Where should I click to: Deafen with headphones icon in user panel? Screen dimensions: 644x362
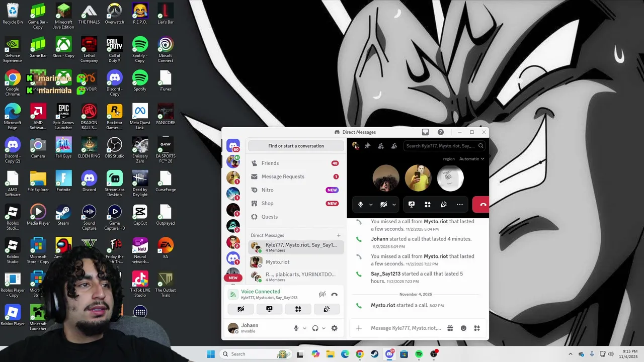[315, 328]
